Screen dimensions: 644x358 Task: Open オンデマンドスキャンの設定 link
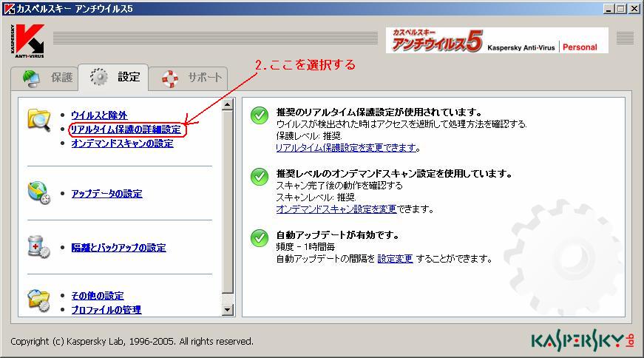(x=123, y=143)
